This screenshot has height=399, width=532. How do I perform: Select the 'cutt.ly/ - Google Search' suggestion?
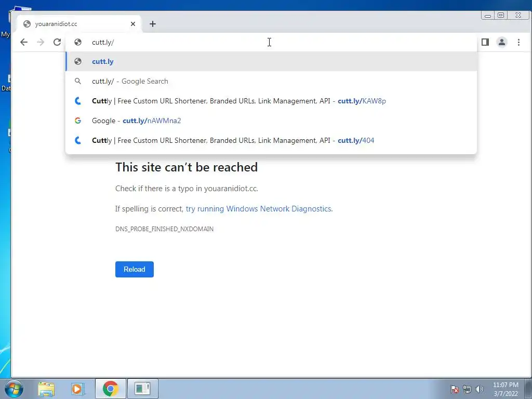click(271, 81)
